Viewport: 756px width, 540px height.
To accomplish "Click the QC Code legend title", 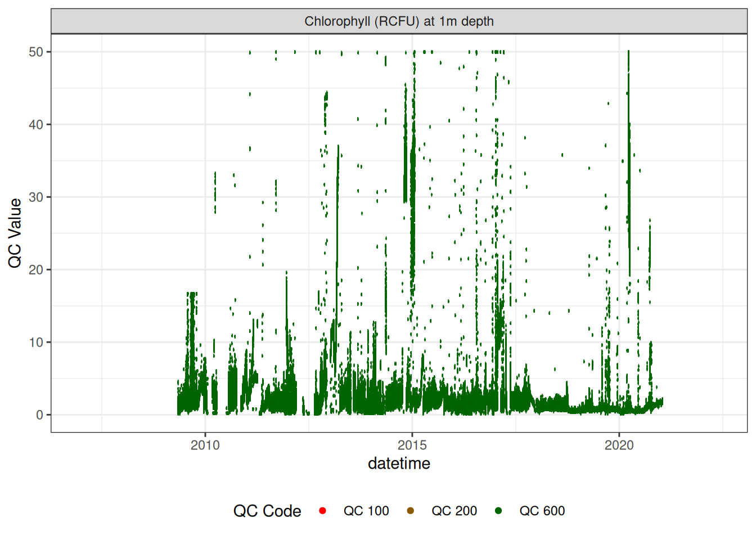I will 267,511.
